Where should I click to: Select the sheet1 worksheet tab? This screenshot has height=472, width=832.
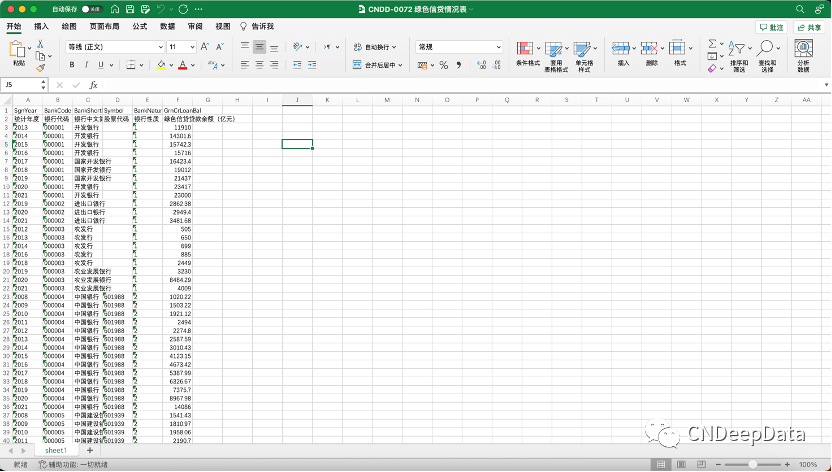[56, 450]
